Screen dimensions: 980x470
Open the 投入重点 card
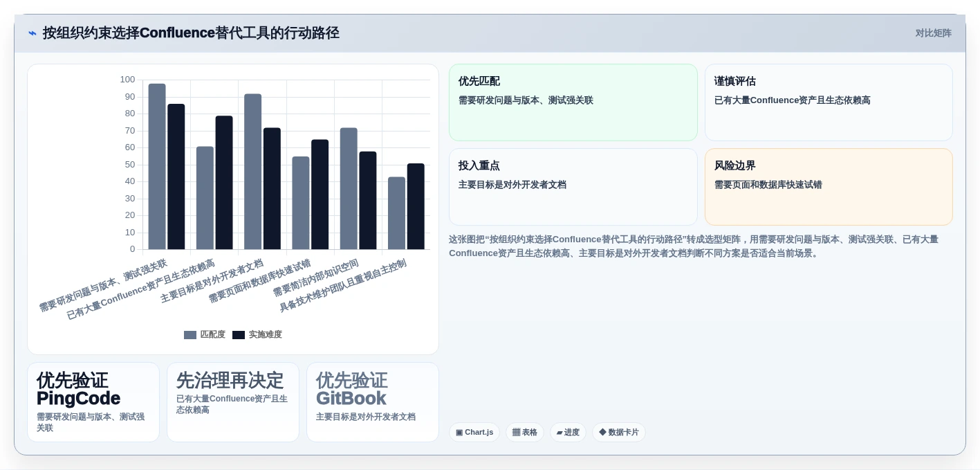(573, 187)
